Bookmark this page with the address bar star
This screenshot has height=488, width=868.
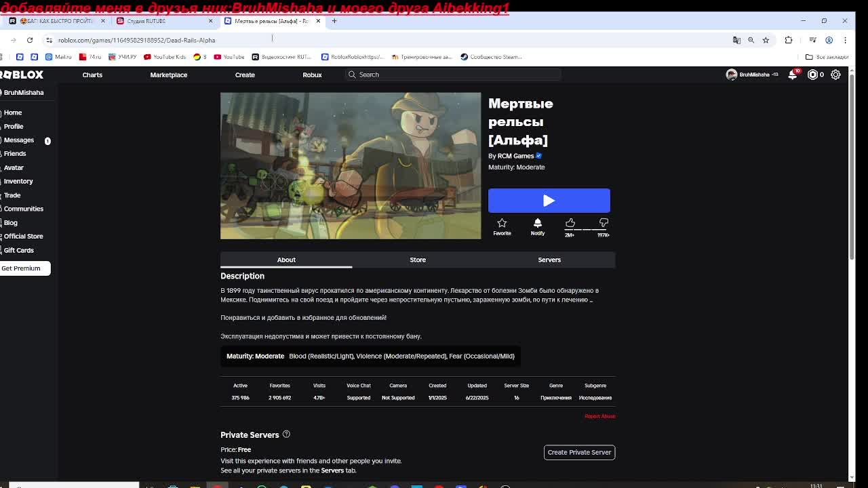pyautogui.click(x=766, y=40)
